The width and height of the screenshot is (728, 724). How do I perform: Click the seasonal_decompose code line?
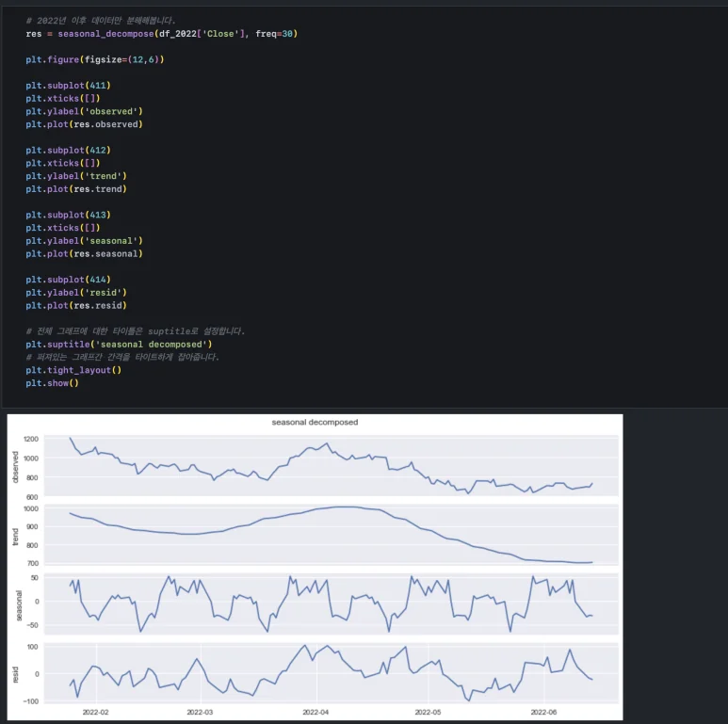pos(162,34)
